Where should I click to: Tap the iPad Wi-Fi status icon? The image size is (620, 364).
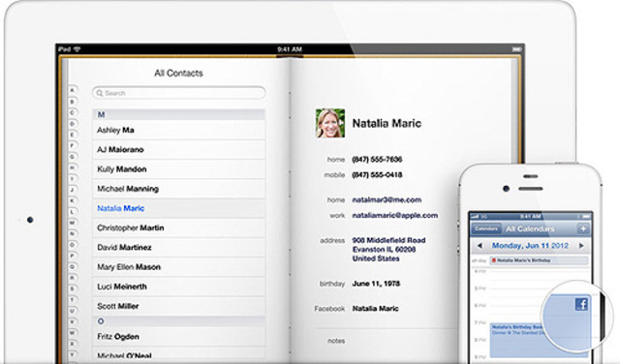tap(77, 49)
